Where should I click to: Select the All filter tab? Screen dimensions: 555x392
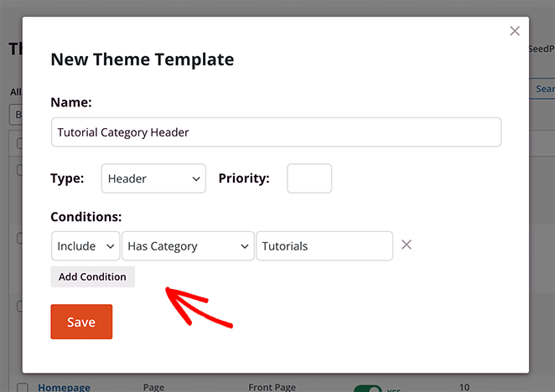point(14,92)
